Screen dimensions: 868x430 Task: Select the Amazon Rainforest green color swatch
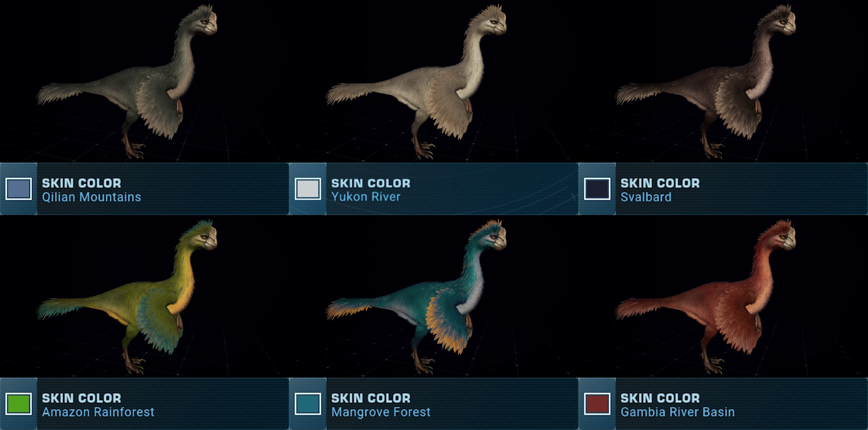click(19, 404)
